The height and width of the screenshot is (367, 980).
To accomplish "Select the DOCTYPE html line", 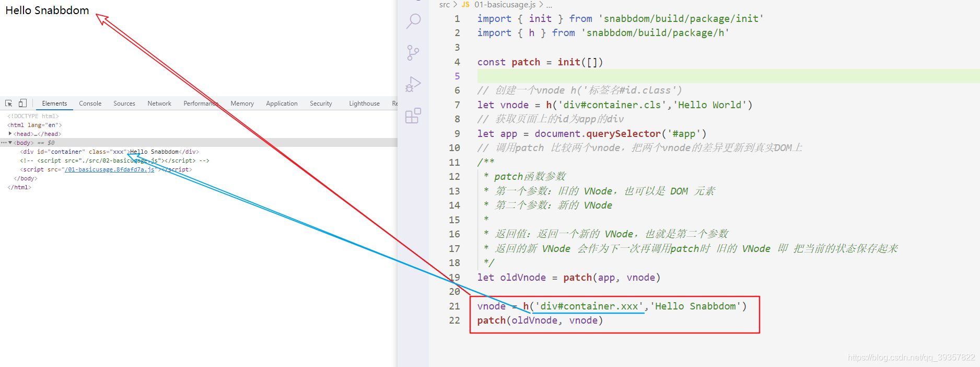I will pyautogui.click(x=33, y=116).
